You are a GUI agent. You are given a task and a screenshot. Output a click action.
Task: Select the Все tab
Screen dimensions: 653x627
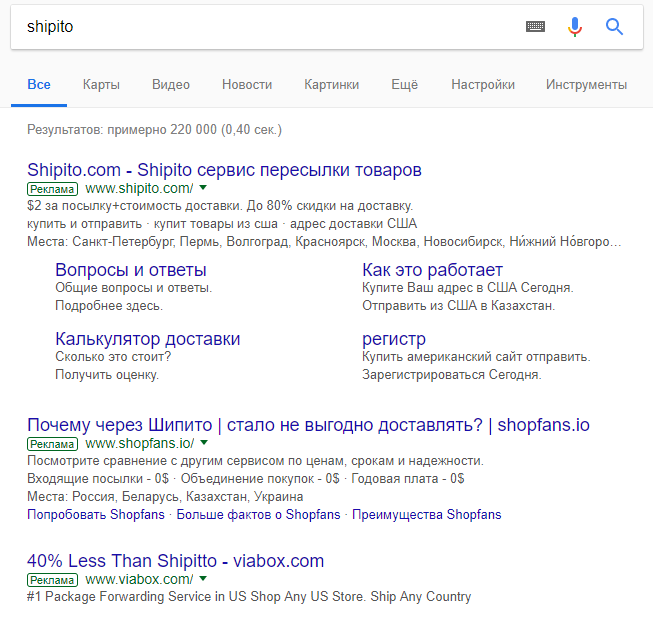39,85
